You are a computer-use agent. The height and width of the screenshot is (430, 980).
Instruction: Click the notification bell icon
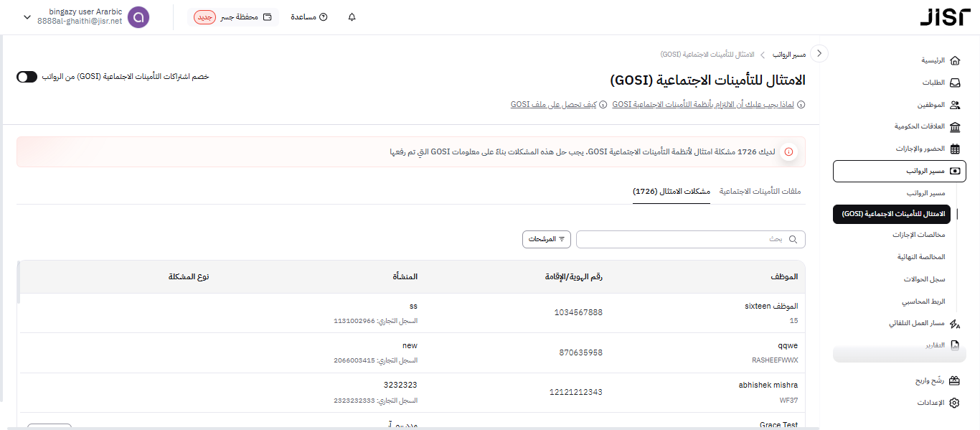[352, 17]
